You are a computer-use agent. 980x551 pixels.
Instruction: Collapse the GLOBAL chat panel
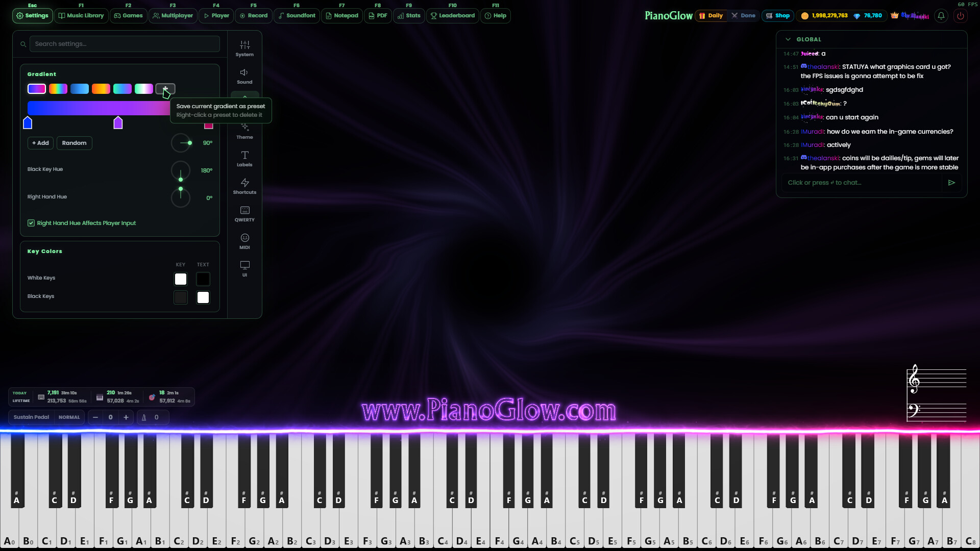pos(788,39)
